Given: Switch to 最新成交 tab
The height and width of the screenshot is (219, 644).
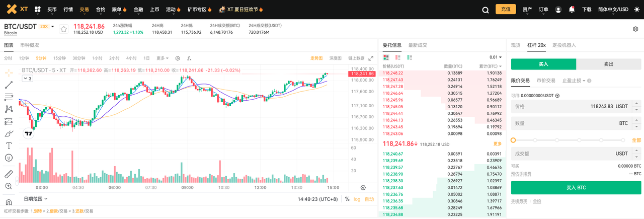Looking at the screenshot, I should 418,45.
